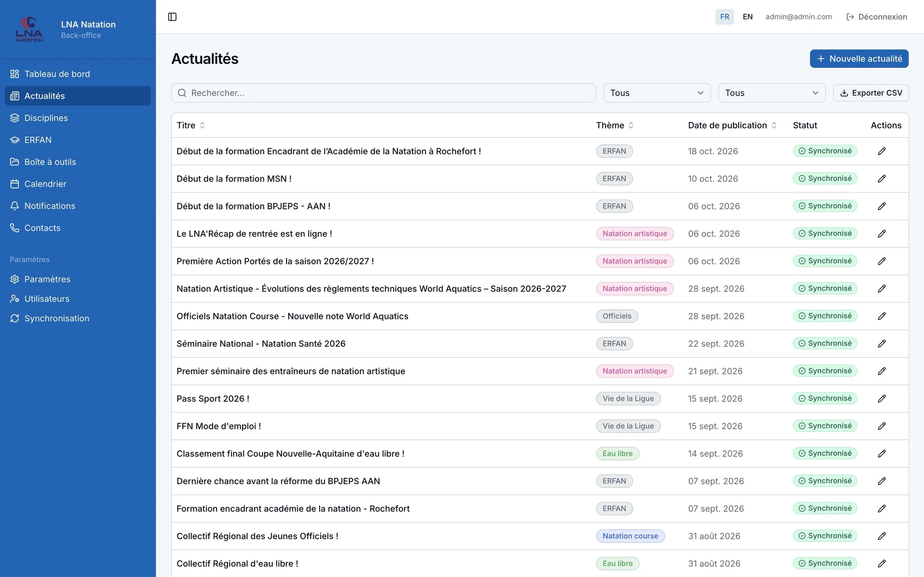Edit 'Le LNA'Récap de rentrée' pencil icon
Screen dimensions: 924x577
click(x=881, y=234)
